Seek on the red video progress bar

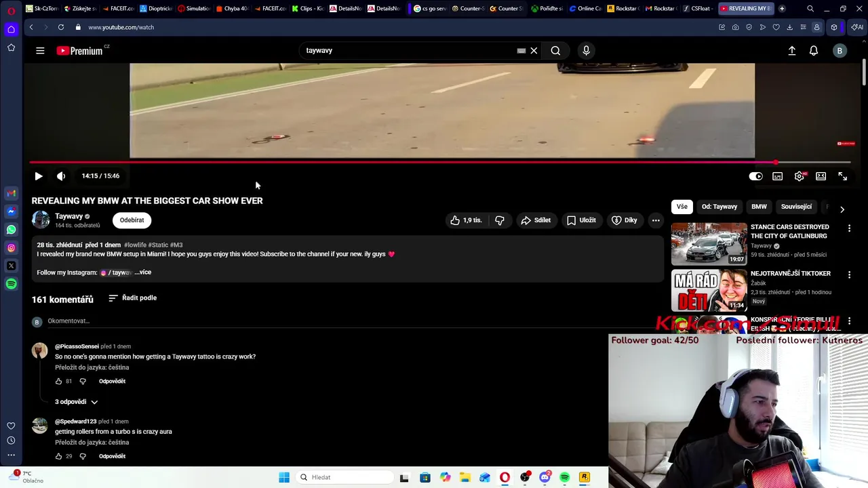point(439,163)
